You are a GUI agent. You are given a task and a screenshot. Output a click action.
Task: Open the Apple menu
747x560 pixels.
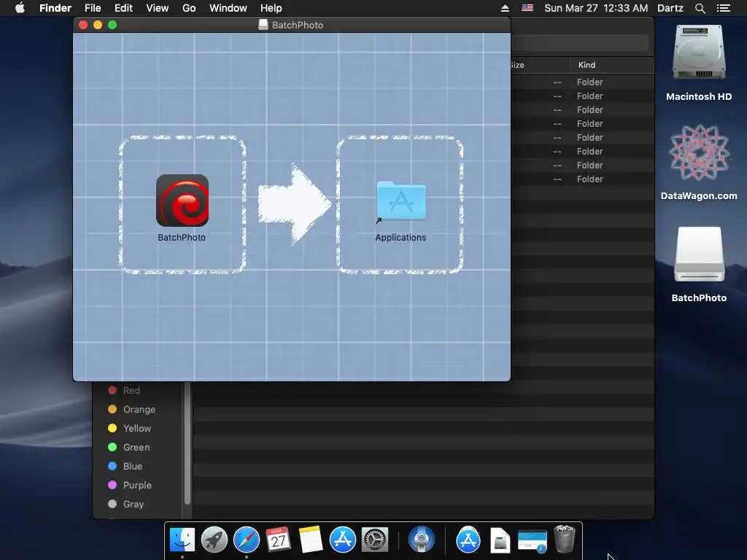click(20, 8)
